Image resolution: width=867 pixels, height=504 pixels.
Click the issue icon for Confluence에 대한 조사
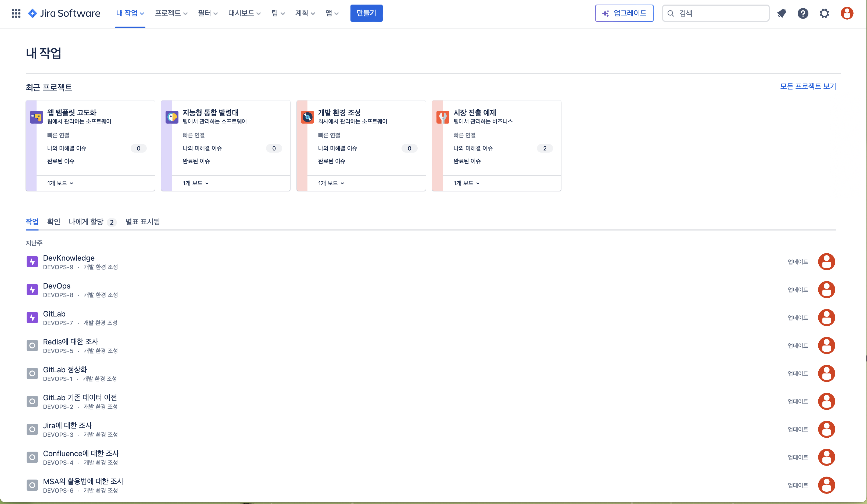point(32,457)
